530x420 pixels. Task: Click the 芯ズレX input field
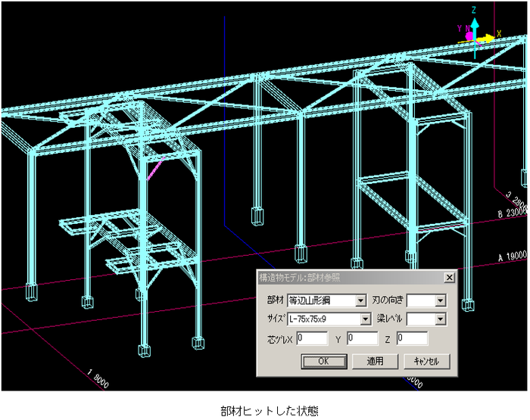pos(312,338)
